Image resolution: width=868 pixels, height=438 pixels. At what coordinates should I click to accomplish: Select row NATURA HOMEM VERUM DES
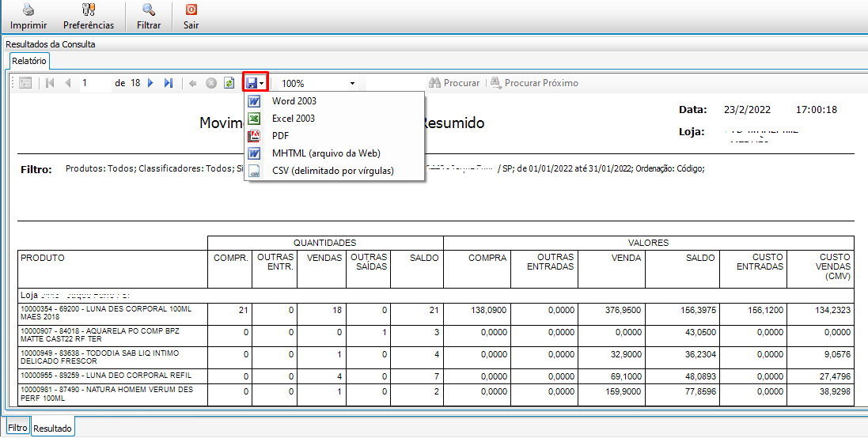tap(436, 394)
